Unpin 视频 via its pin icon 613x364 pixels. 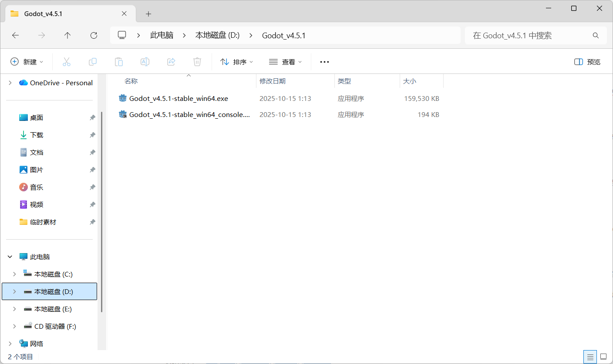[x=92, y=204]
